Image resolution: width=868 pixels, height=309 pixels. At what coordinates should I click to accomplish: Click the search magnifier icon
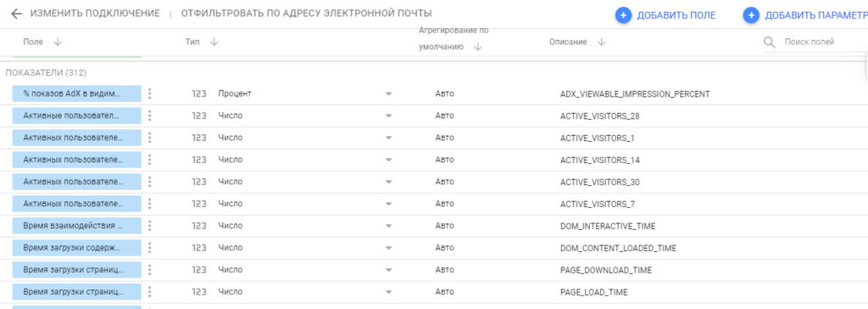point(769,42)
